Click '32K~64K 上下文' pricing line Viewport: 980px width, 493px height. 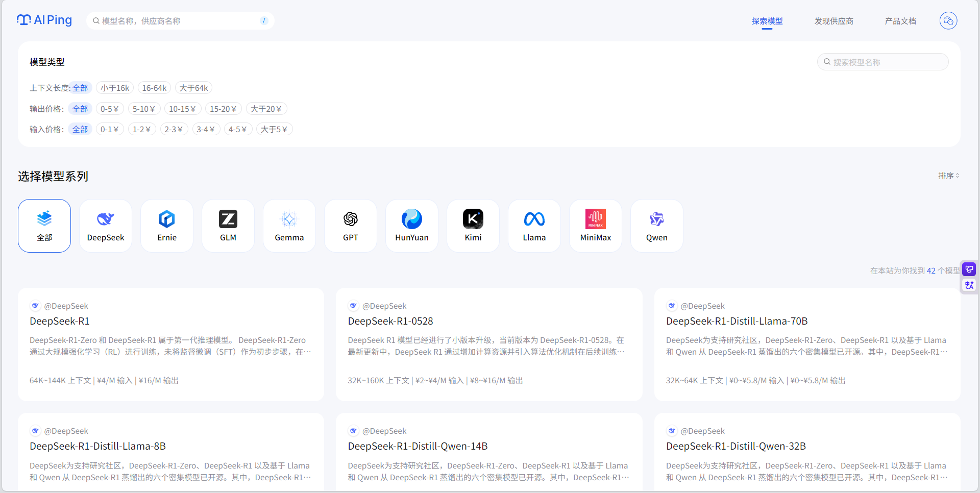756,380
